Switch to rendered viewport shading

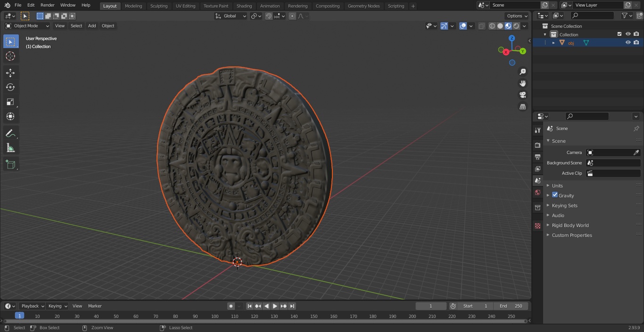[x=516, y=26]
